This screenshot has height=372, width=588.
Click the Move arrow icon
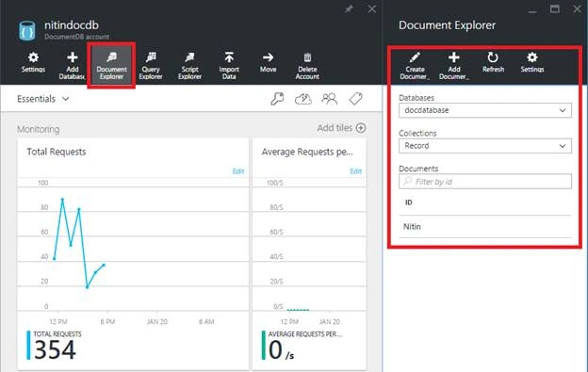pyautogui.click(x=269, y=57)
